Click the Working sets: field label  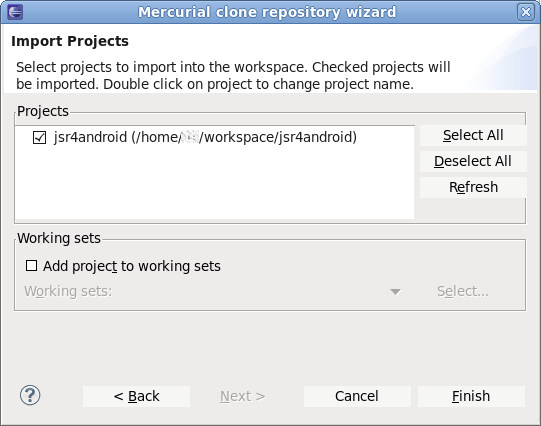click(68, 291)
